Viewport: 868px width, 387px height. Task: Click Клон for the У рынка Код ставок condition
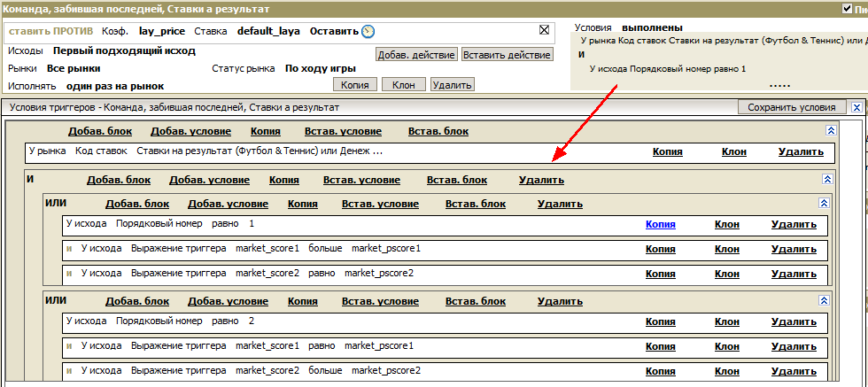point(734,151)
